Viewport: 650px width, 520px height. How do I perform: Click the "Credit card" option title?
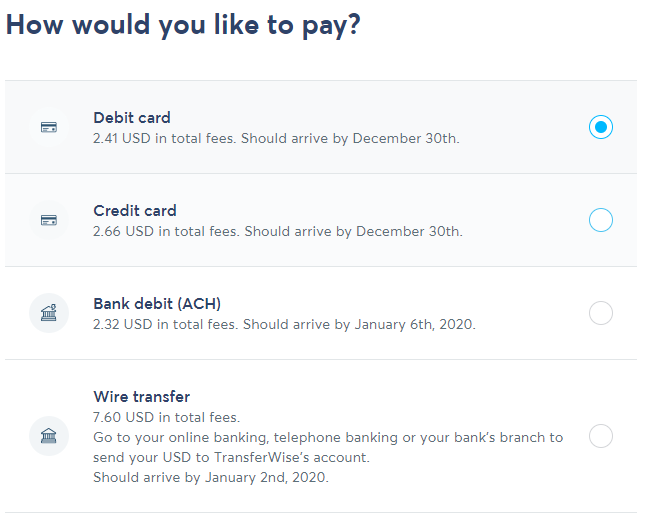point(135,211)
